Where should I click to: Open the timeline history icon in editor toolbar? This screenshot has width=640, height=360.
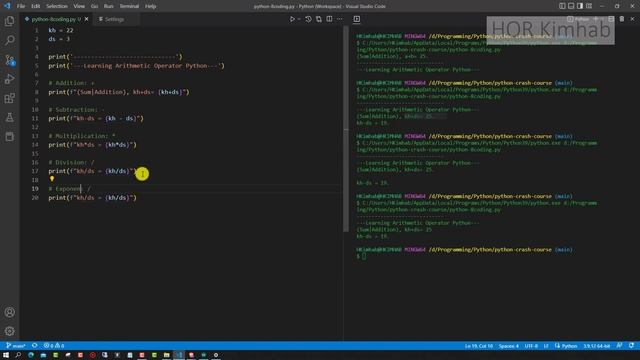click(308, 19)
